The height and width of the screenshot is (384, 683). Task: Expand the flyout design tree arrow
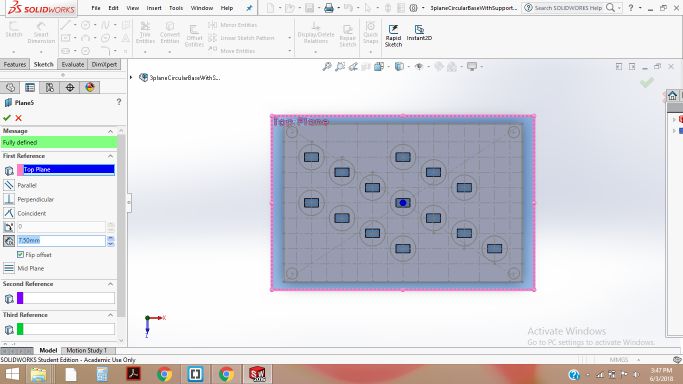click(131, 77)
